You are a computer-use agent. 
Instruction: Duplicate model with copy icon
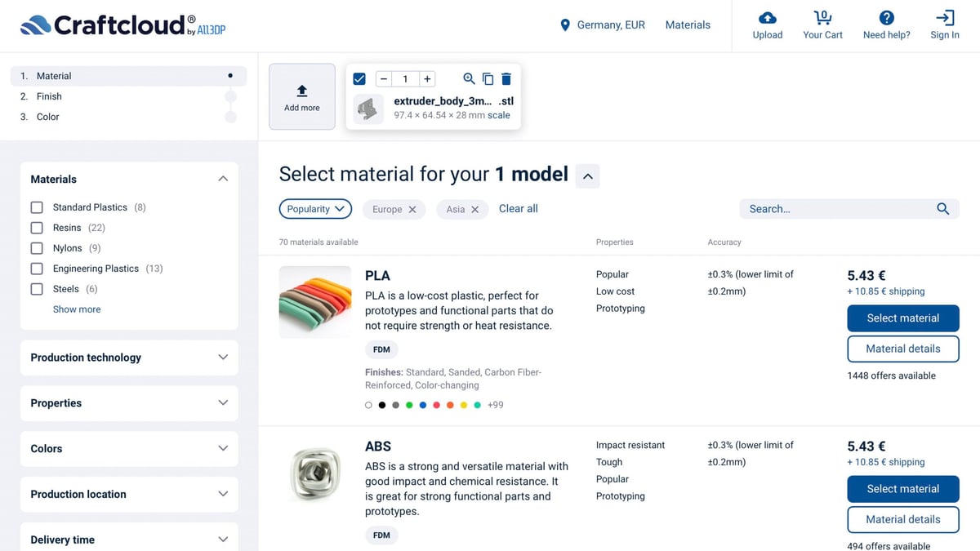[x=488, y=78]
